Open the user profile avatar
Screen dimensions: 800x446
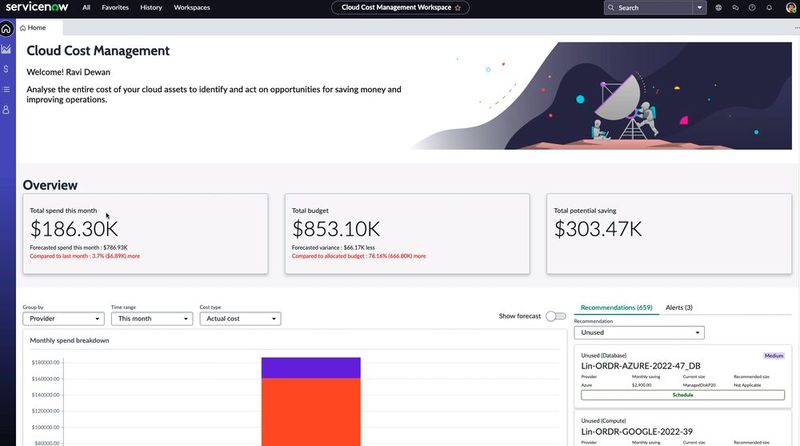point(791,8)
